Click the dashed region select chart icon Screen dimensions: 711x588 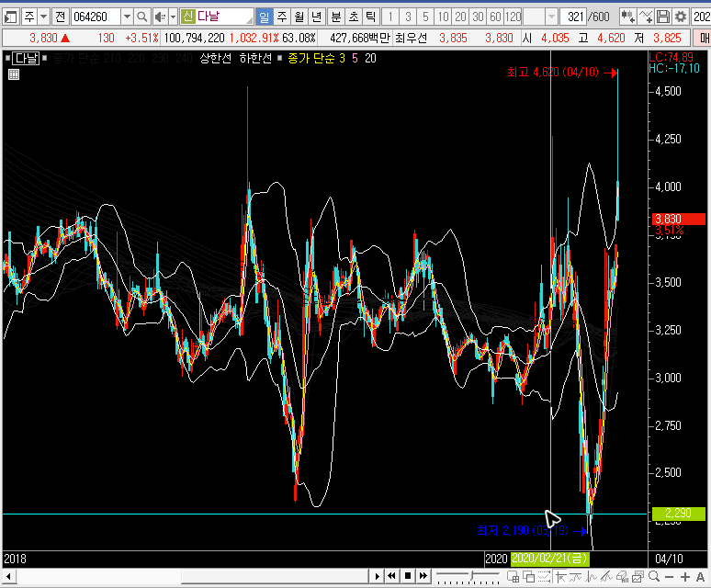point(544,577)
